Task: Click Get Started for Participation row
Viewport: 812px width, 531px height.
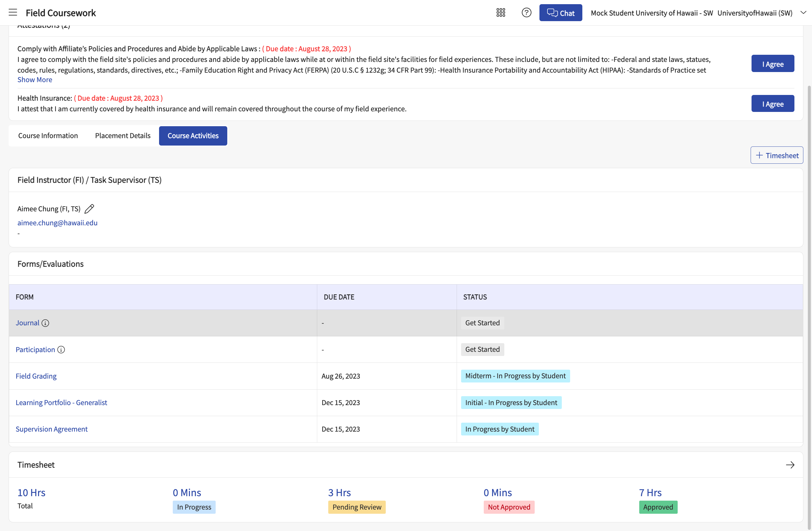Action: (483, 349)
